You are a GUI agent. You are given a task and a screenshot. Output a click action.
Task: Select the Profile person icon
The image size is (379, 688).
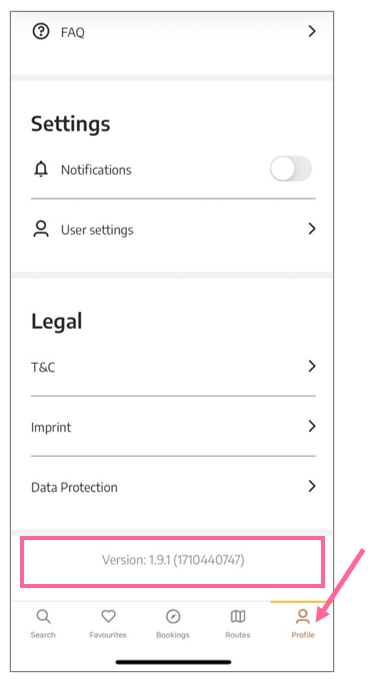(303, 616)
